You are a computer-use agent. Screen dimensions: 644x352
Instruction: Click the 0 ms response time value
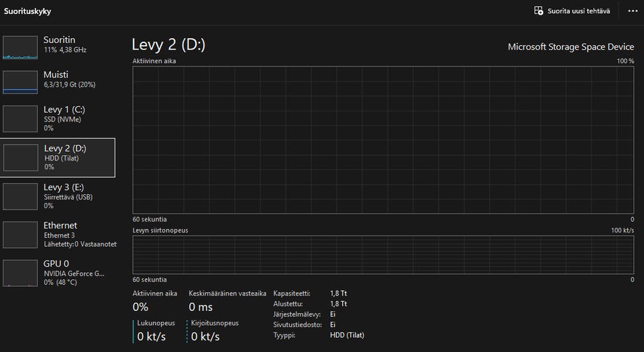click(x=201, y=307)
